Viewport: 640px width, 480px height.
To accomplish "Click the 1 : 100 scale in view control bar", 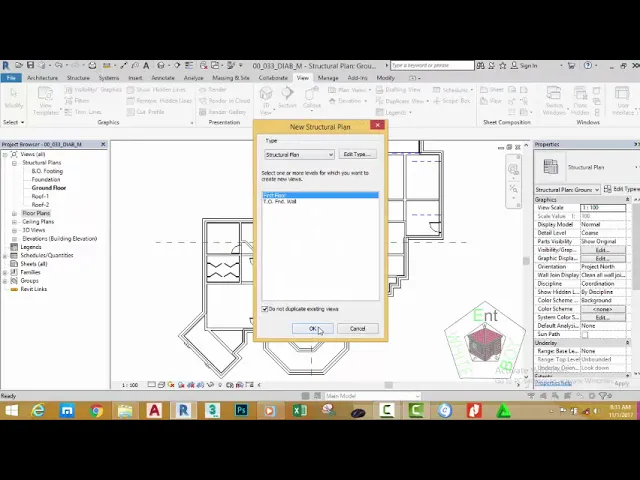I will 130,385.
